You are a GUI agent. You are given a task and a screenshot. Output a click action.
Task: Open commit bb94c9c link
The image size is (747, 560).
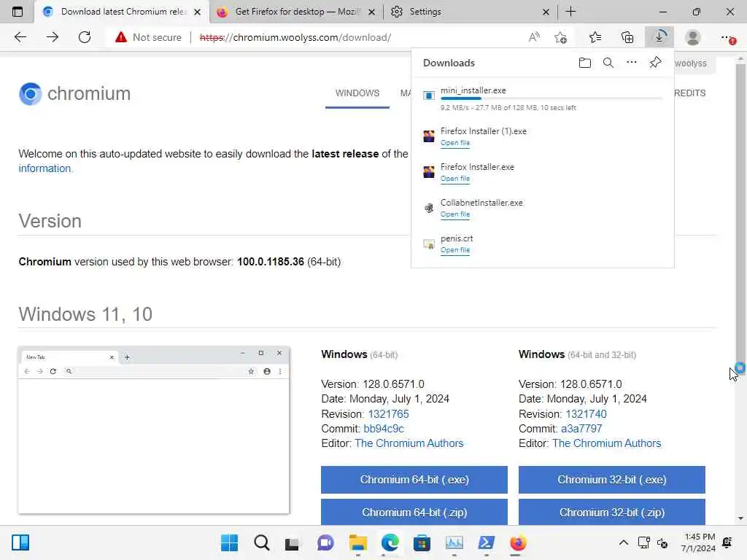click(x=384, y=429)
